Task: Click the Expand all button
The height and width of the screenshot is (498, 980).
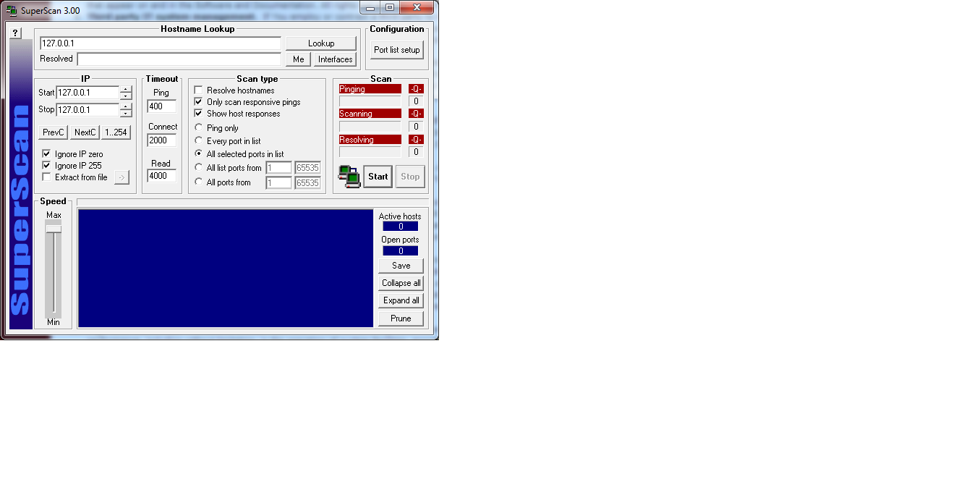Action: 401,300
